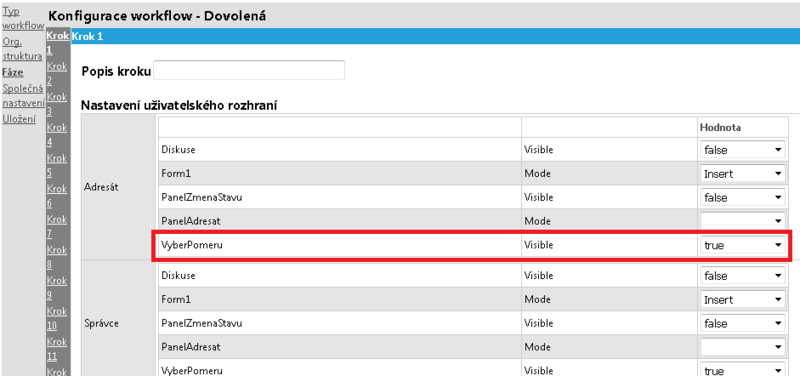Select Krok 10 in the step list
This screenshot has height=376, width=800.
pos(57,318)
